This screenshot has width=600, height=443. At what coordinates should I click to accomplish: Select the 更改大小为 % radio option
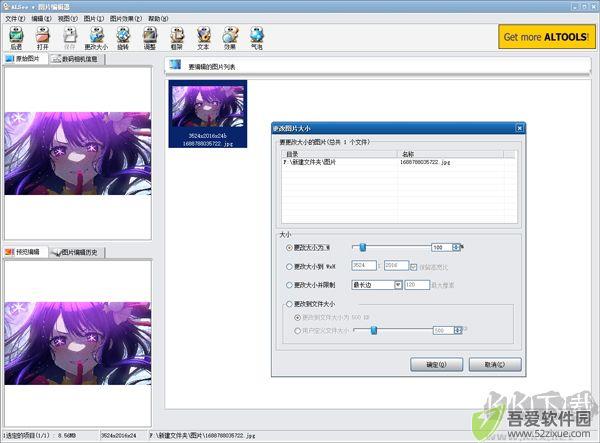(x=289, y=248)
